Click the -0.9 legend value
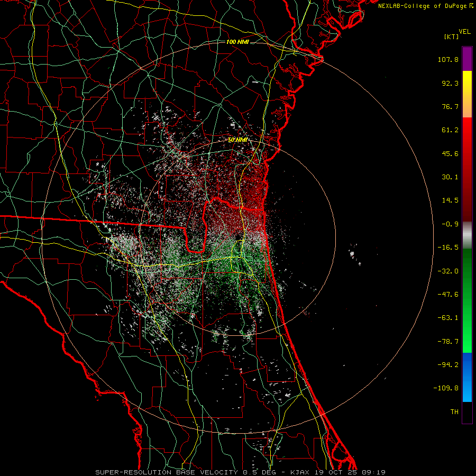 450,224
